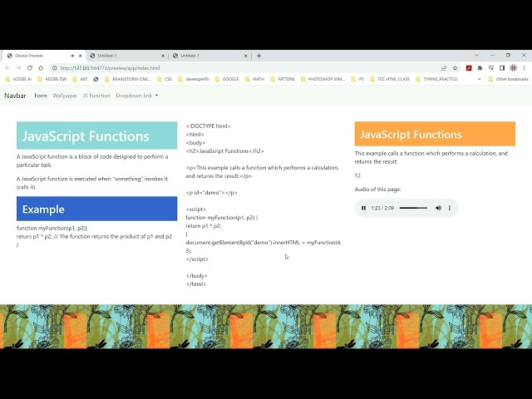Image resolution: width=532 pixels, height=399 pixels.
Task: Open the Chrome three-dot menu
Action: point(524,68)
